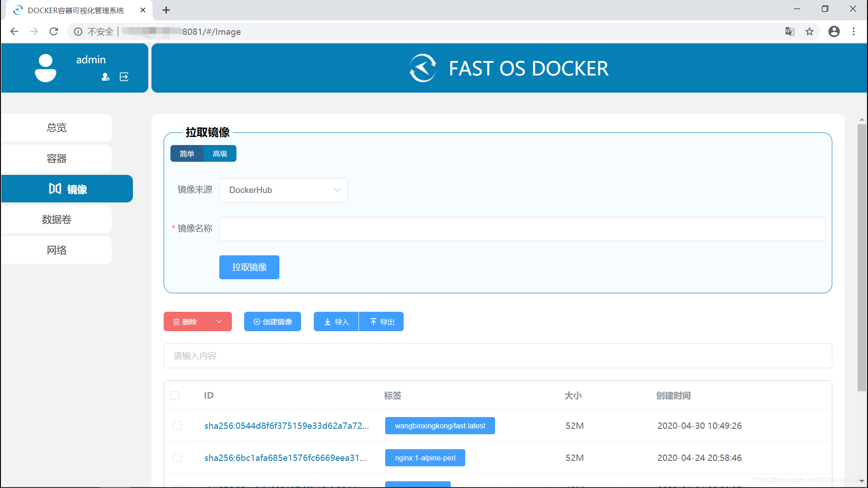Viewport: 868px width, 488px height.
Task: Bookmark this page with the star icon
Action: (810, 32)
